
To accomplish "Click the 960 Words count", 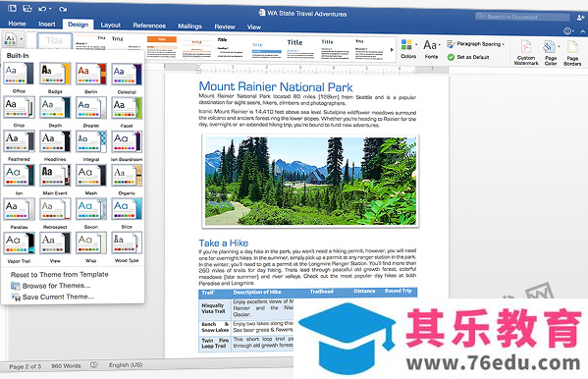I will click(66, 366).
